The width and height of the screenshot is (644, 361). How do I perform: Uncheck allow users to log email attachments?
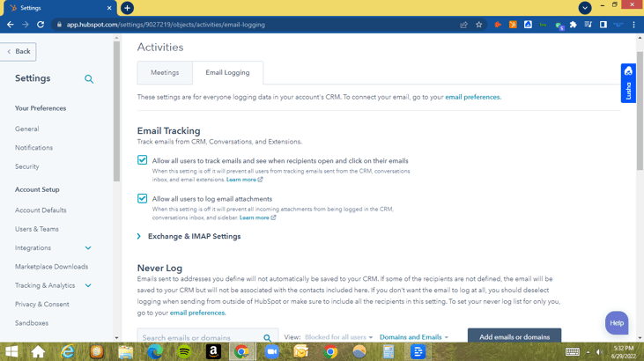[143, 199]
